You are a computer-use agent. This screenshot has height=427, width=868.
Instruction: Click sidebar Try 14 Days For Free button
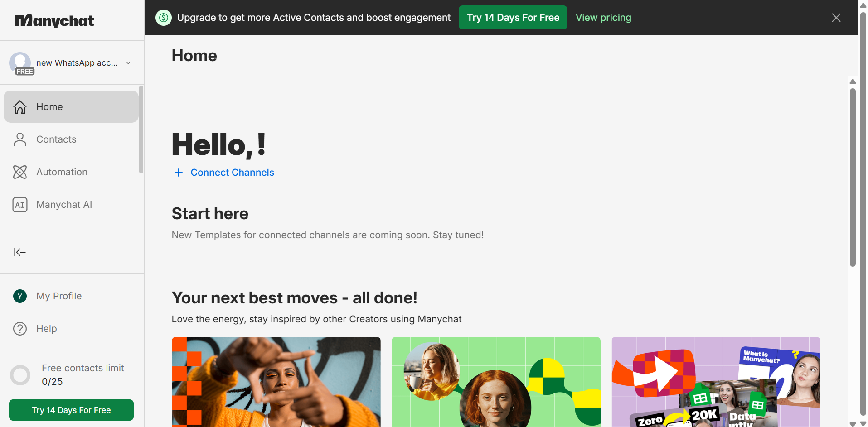(x=71, y=410)
